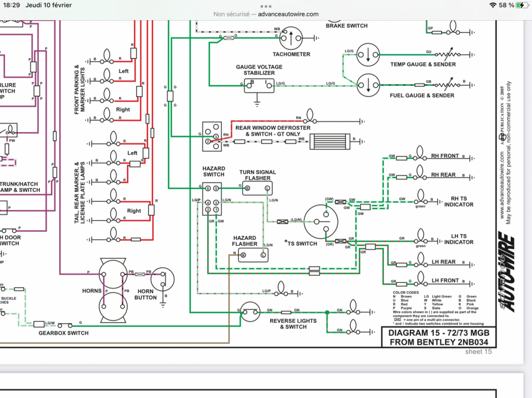This screenshot has width=532, height=398.
Task: Click the Fuel Gauge circle symbol
Action: (368, 85)
